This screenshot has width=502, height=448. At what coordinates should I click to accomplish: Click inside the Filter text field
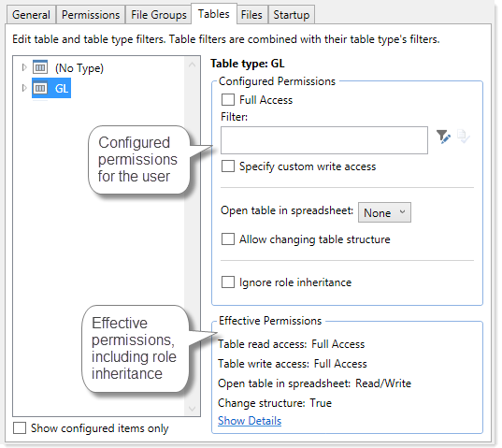[x=324, y=140]
